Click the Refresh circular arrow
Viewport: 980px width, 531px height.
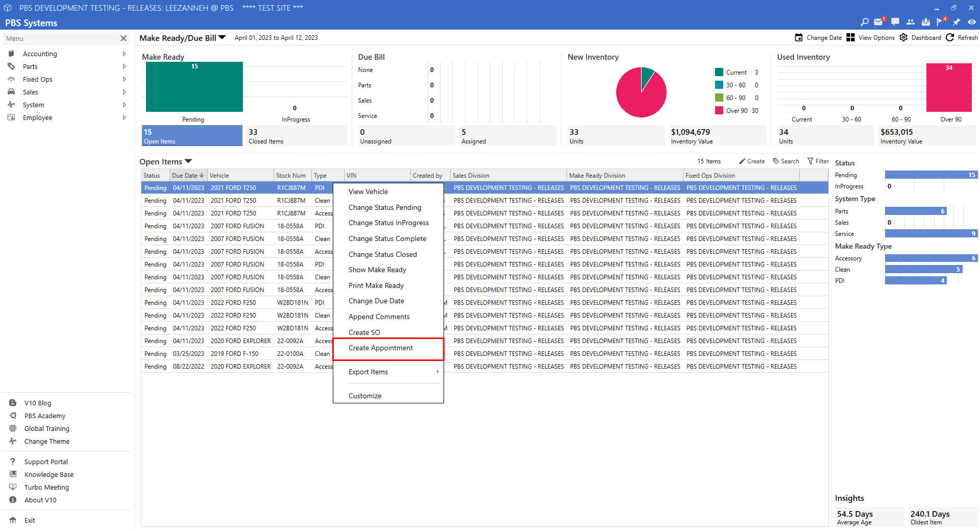[950, 37]
